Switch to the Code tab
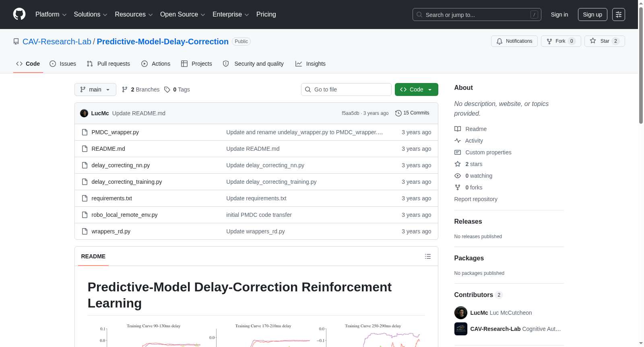 [x=28, y=64]
